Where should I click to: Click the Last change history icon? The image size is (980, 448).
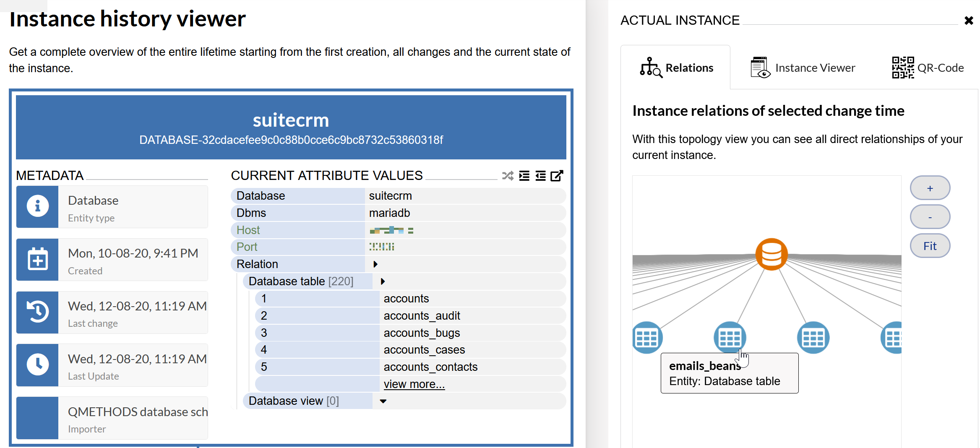click(x=37, y=312)
